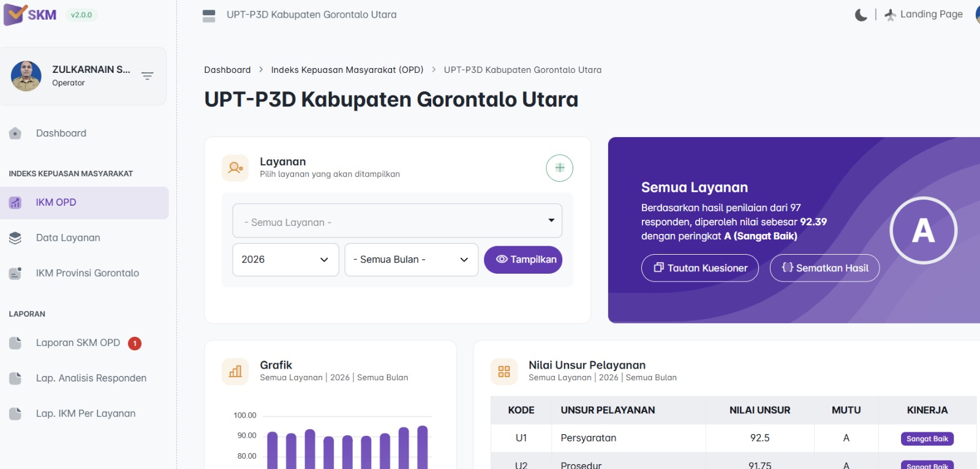Click the Laporan SKM OPD file icon

click(15, 343)
